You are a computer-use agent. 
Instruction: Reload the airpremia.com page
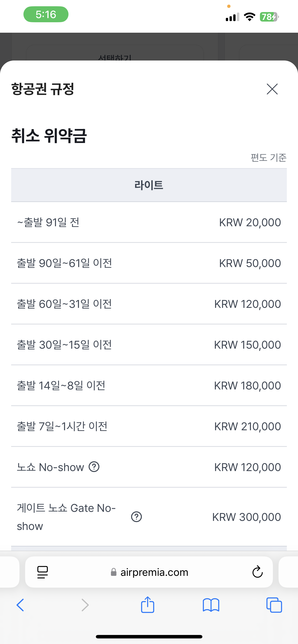(x=257, y=572)
